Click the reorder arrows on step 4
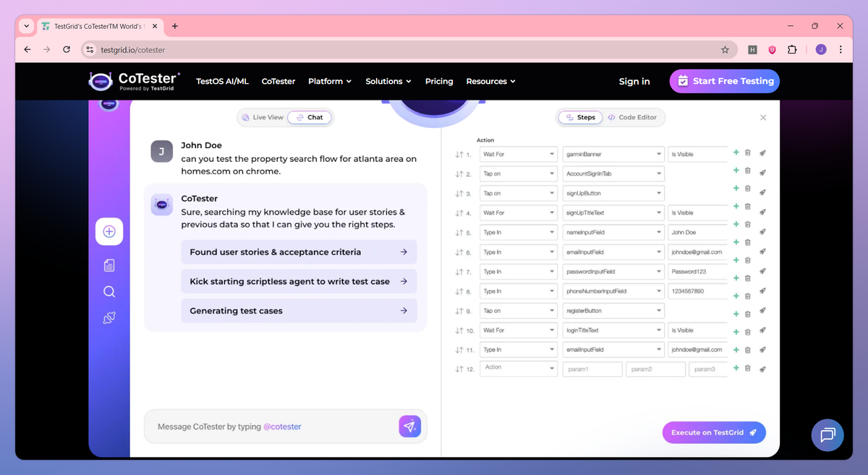 coord(459,213)
